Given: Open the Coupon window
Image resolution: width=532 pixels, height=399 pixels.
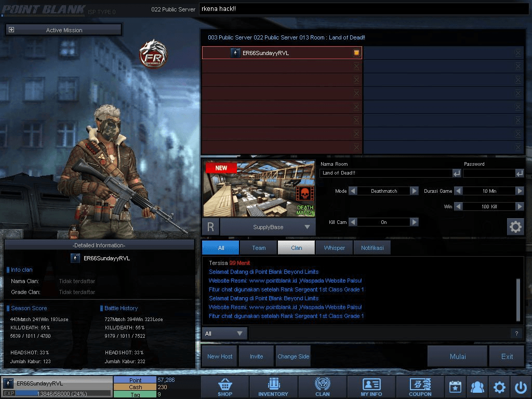Looking at the screenshot, I should pos(420,387).
